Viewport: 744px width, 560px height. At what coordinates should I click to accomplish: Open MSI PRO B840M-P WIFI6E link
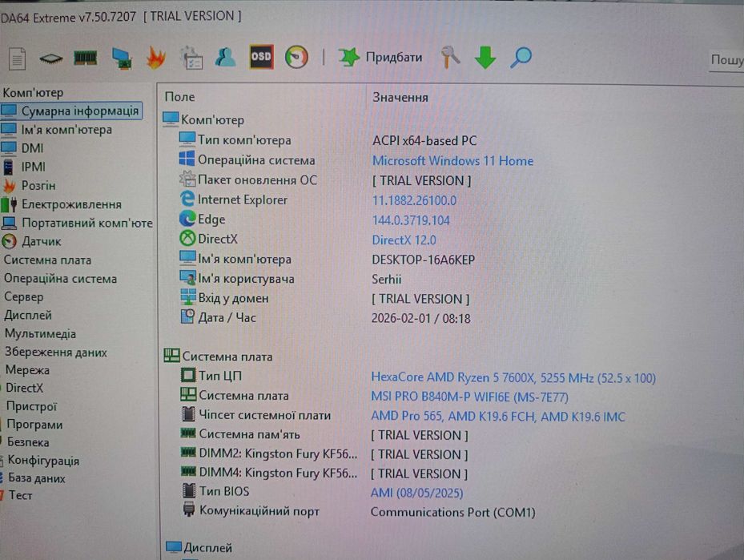click(470, 397)
